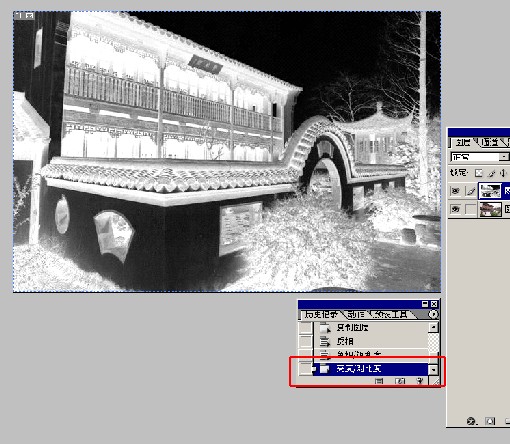Switch to the Channels tab in Layers panel

pos(490,142)
